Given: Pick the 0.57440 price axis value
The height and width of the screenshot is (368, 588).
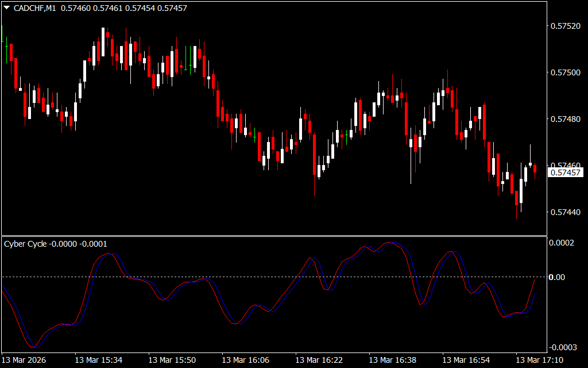Looking at the screenshot, I should pos(565,212).
